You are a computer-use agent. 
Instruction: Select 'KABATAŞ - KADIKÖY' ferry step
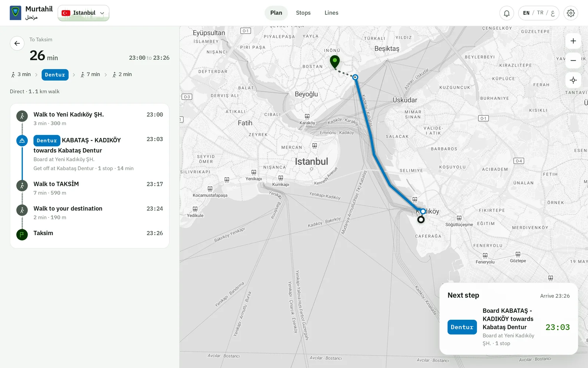click(x=90, y=153)
